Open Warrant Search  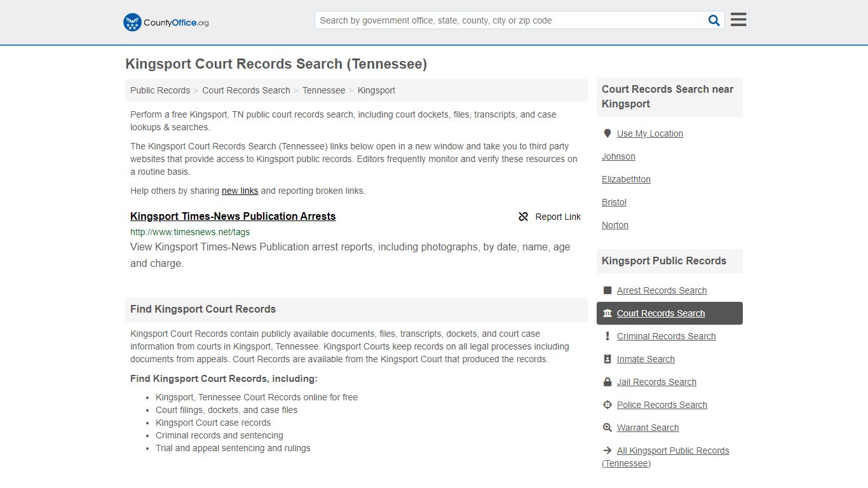tap(648, 428)
